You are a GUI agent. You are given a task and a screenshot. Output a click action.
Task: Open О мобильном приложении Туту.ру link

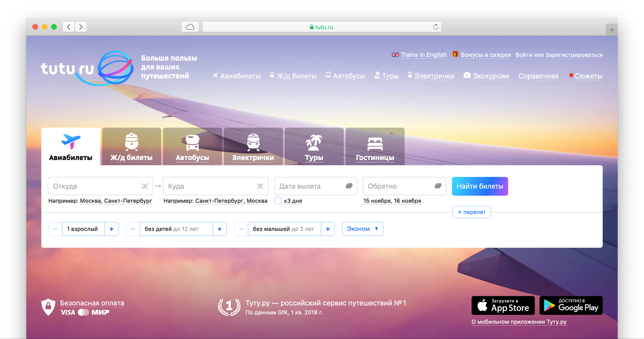[519, 322]
